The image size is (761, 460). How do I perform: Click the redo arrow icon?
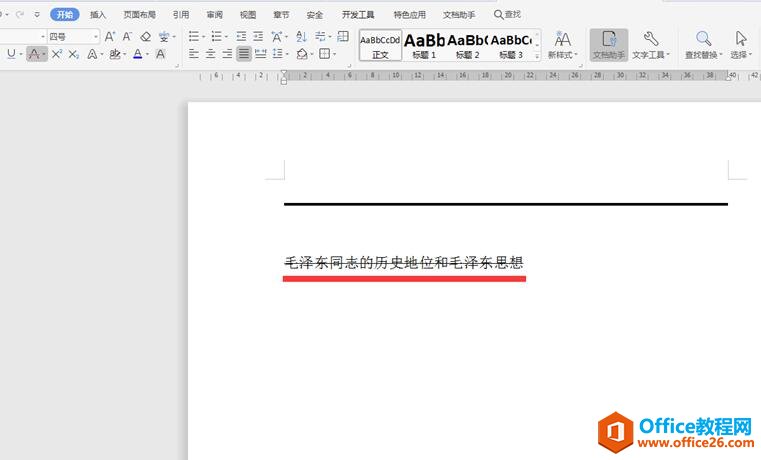[20, 15]
